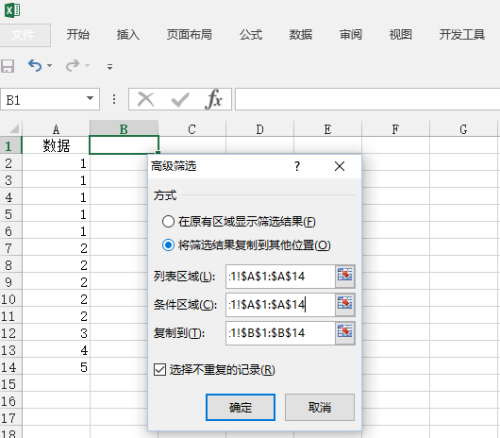Open the Name Box dropdown arrow
This screenshot has height=438, width=500.
tap(90, 98)
